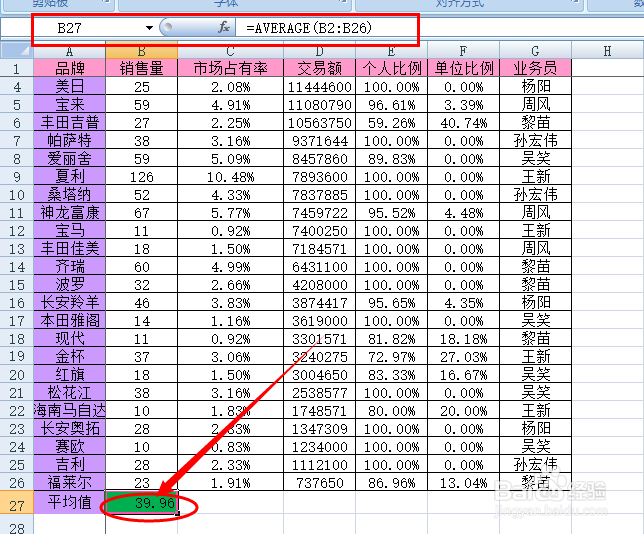The height and width of the screenshot is (534, 644).
Task: Select market share 5.77%
Action: tap(230, 212)
